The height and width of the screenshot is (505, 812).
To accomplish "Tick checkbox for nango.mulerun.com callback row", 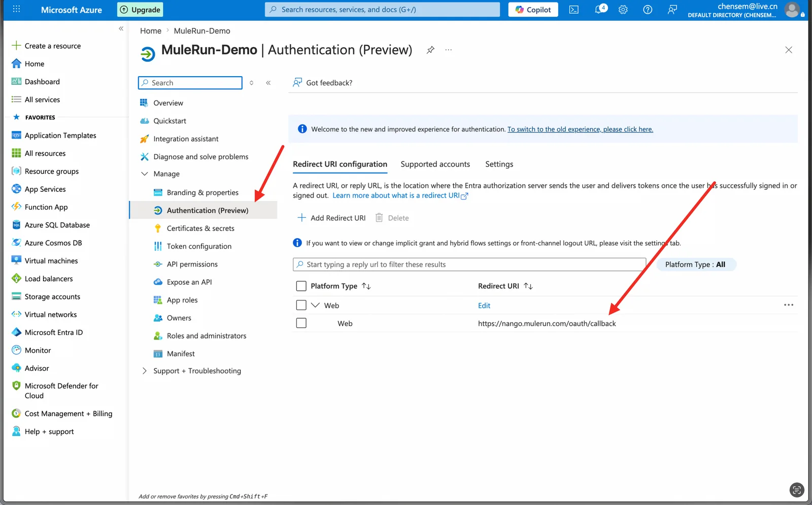I will pos(301,323).
